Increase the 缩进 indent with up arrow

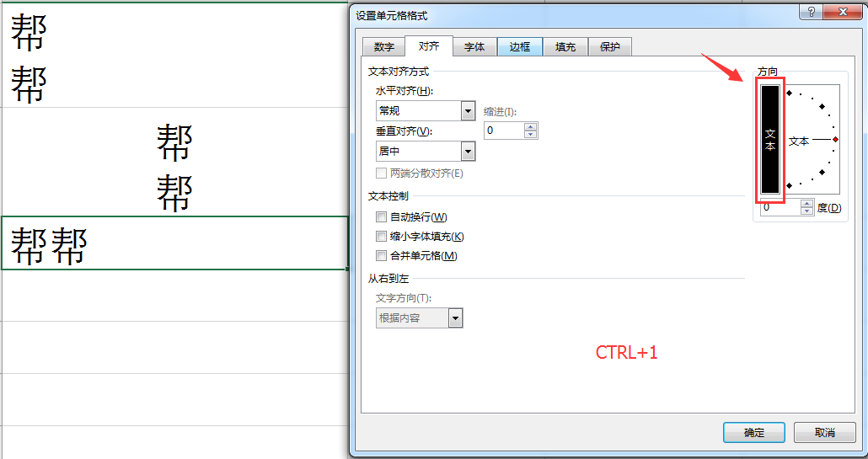(x=531, y=126)
